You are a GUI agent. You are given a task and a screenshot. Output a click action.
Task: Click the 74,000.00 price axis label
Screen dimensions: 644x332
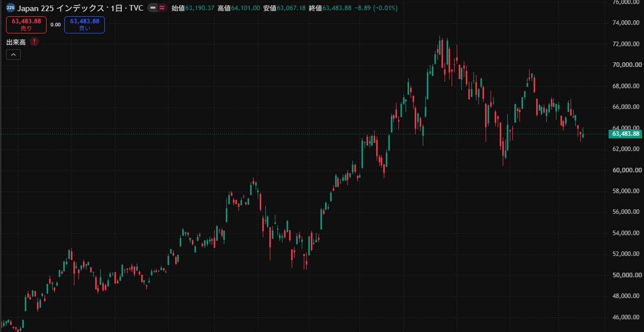pyautogui.click(x=627, y=23)
